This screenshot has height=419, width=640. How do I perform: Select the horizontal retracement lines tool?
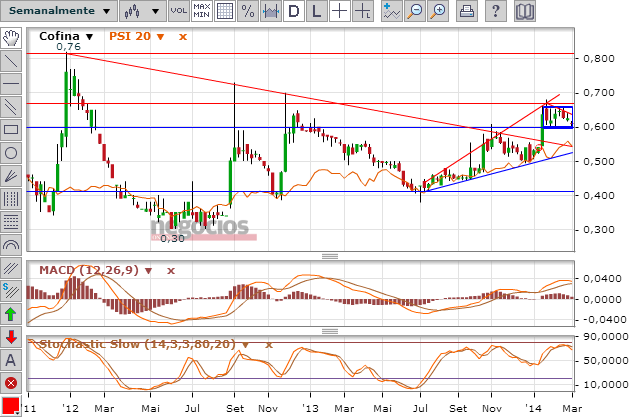(x=11, y=222)
